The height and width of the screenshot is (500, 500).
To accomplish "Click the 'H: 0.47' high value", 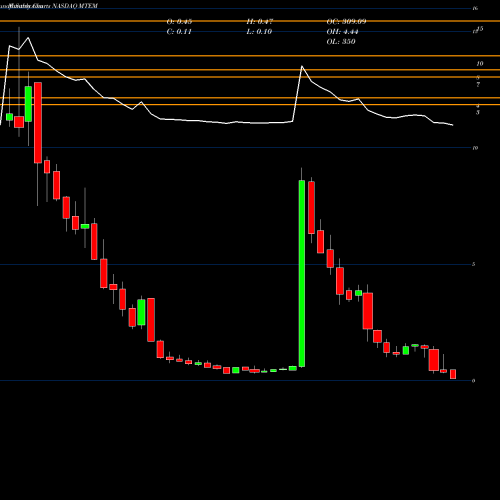I will coord(260,22).
